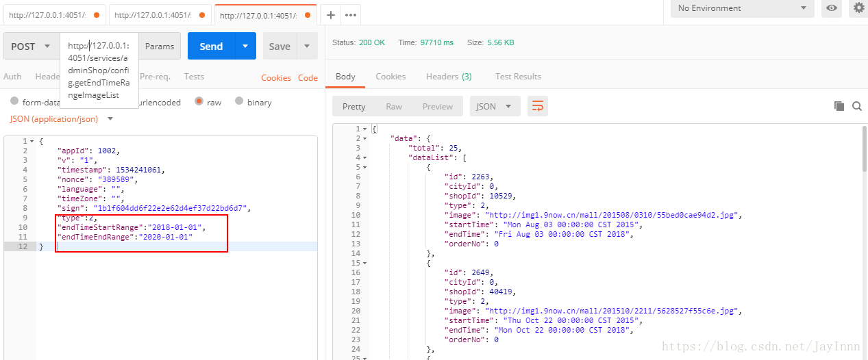Click the "shopId": 10529 line
Viewport: 868px width, 360px height.
point(480,196)
